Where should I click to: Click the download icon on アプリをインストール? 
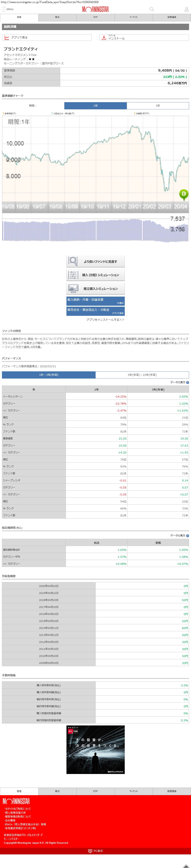[x=104, y=37]
